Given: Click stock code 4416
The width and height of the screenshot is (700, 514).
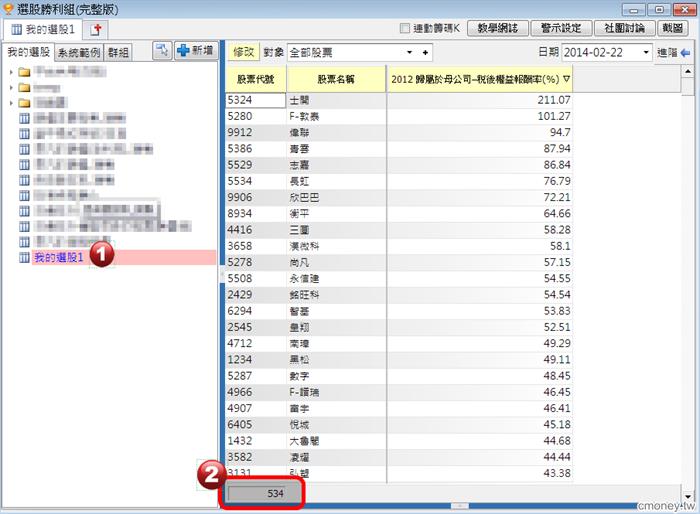Looking at the screenshot, I should coord(240,230).
